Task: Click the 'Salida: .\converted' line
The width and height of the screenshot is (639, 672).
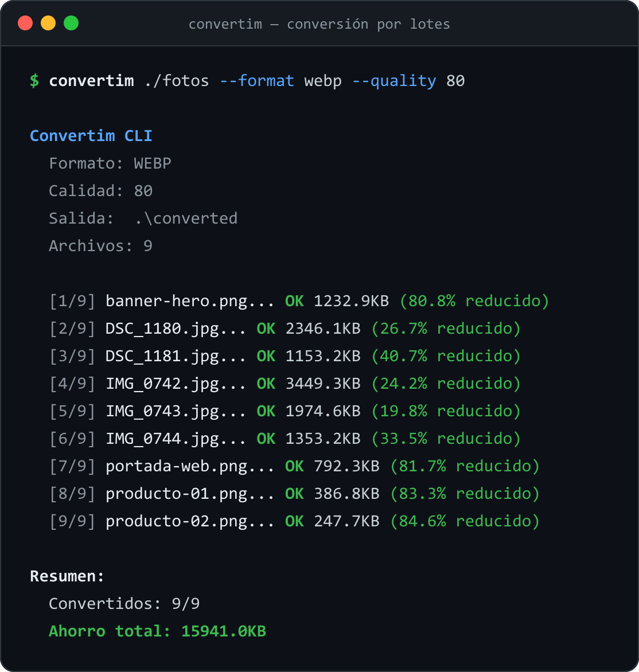Action: [x=143, y=218]
